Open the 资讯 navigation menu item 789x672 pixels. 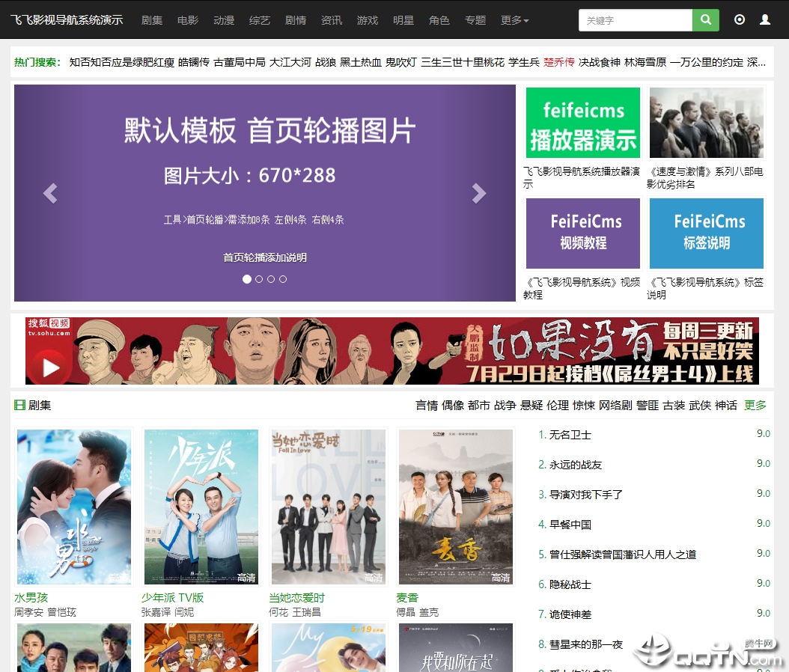click(x=332, y=20)
